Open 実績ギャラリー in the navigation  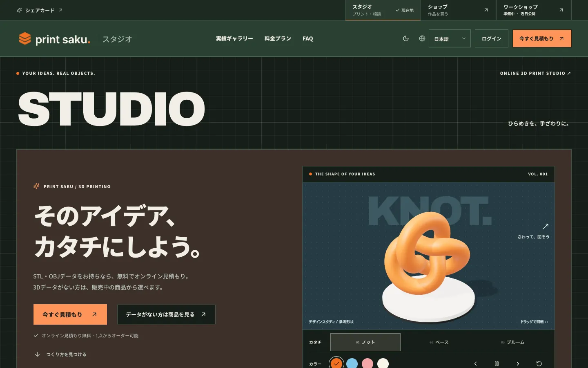point(234,38)
